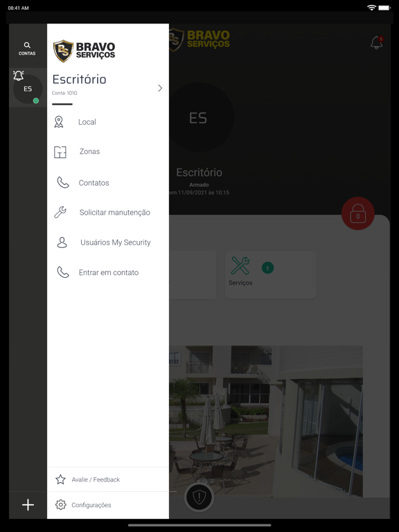This screenshot has width=399, height=532.
Task: Tap the Contatos phone icon
Action: (x=63, y=183)
